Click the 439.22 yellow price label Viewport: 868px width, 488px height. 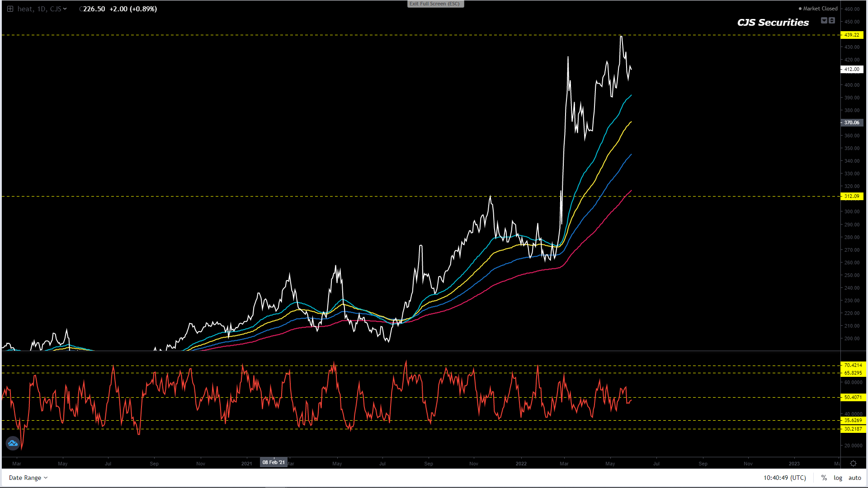click(852, 35)
